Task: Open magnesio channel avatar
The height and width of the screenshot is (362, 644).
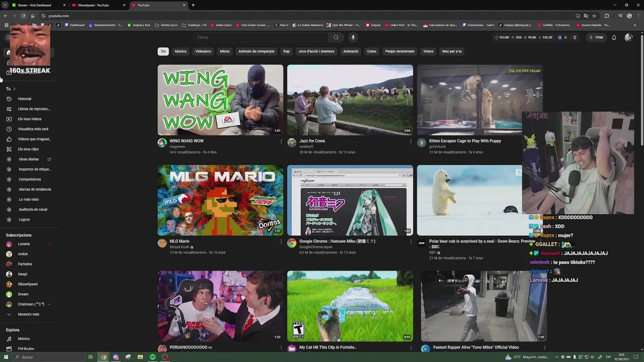Action: (162, 143)
